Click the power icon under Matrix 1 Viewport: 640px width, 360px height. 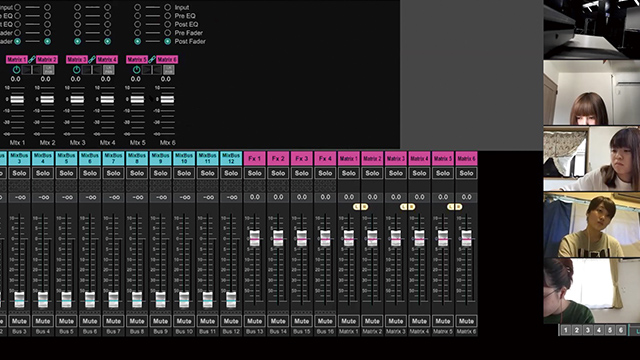click(x=16, y=70)
